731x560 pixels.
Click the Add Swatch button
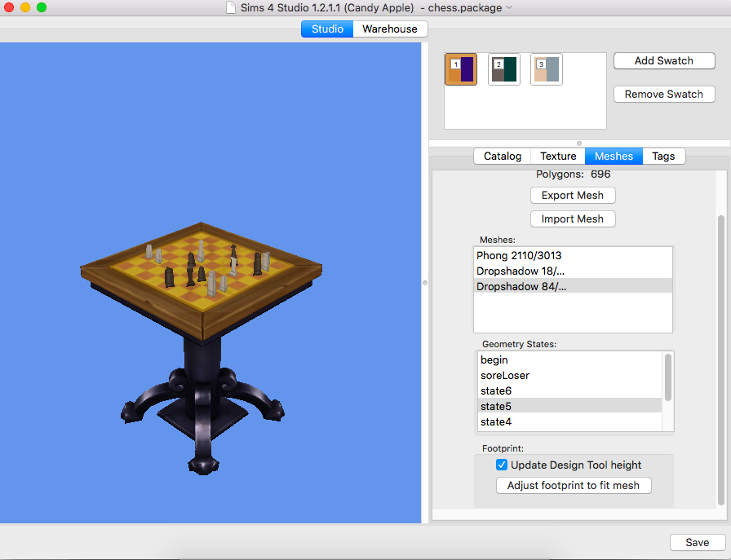click(x=663, y=60)
